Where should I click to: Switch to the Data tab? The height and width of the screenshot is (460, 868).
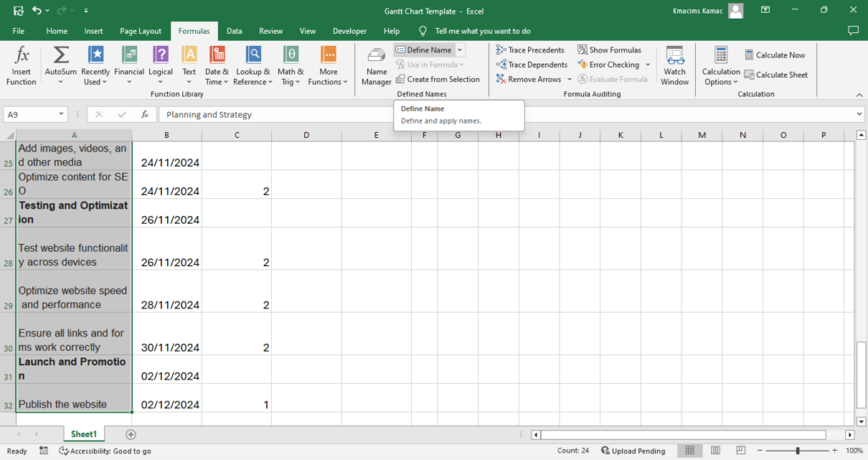234,31
